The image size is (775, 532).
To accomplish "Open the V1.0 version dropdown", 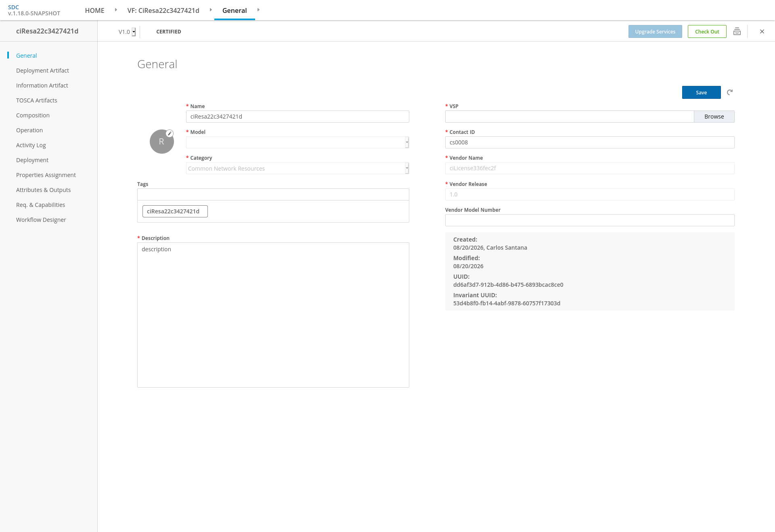I will (127, 32).
